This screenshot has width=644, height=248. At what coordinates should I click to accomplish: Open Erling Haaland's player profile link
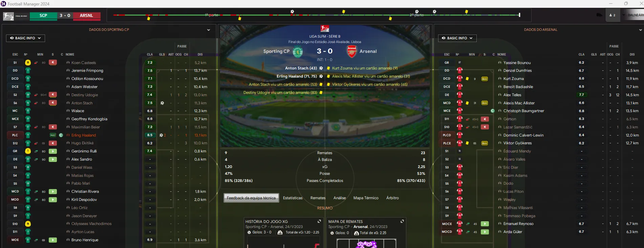84,135
